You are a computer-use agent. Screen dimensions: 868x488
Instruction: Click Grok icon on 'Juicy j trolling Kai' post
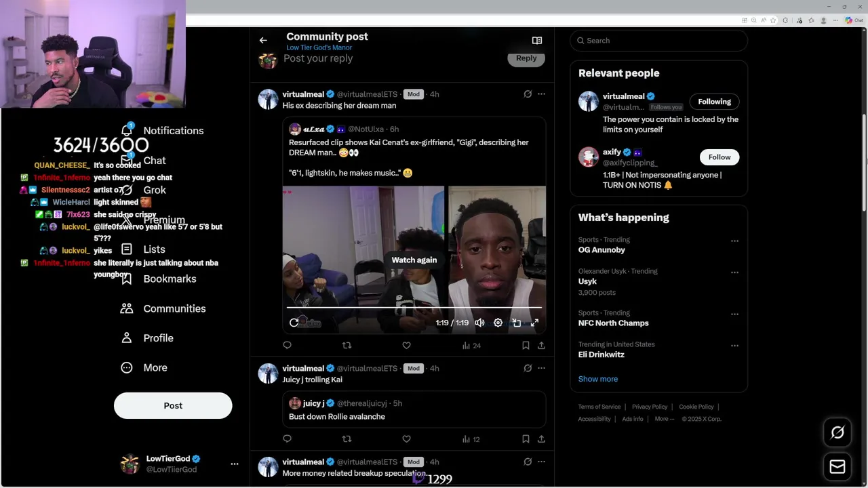(528, 369)
